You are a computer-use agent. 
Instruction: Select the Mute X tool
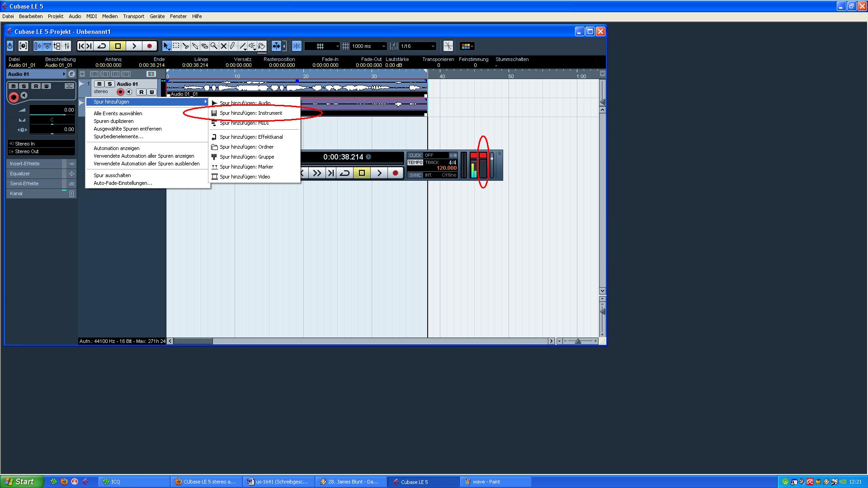[223, 46]
